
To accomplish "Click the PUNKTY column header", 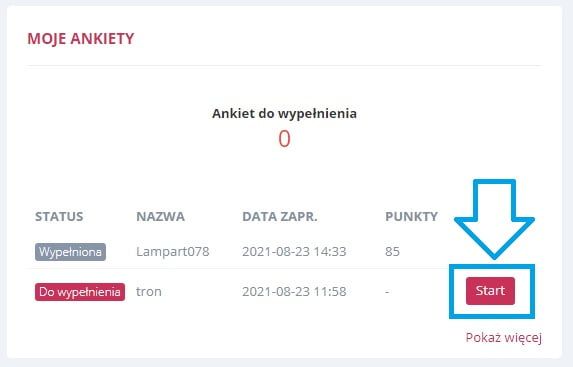I will click(411, 216).
